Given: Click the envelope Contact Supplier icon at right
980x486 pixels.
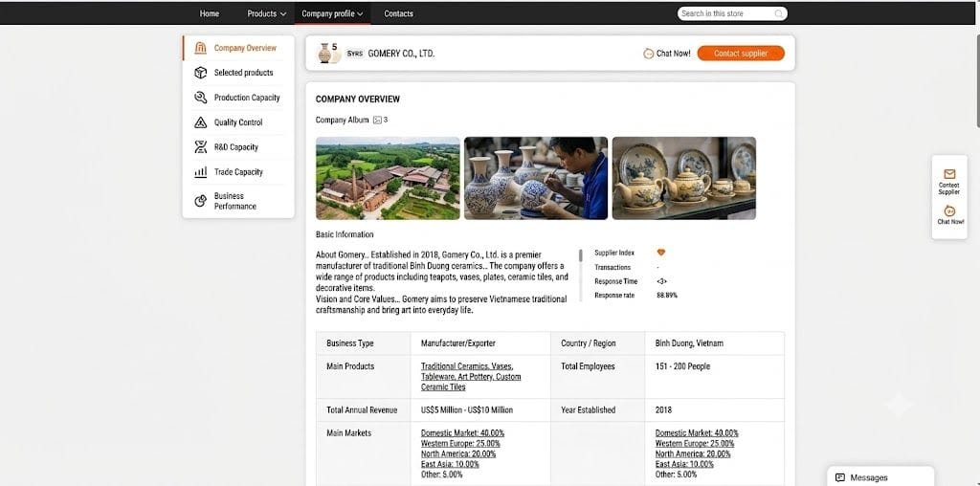Looking at the screenshot, I should pyautogui.click(x=949, y=174).
